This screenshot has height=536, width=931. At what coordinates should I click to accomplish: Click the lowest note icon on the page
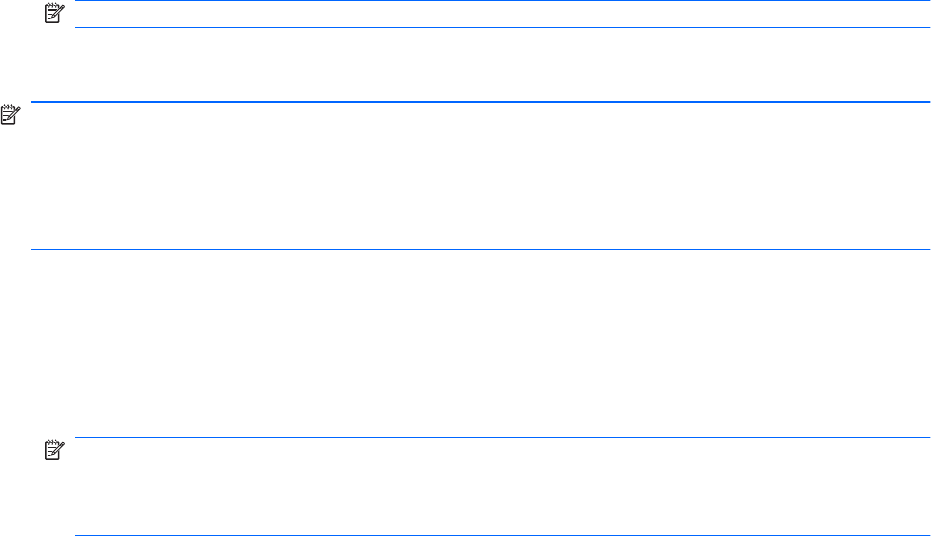click(53, 452)
